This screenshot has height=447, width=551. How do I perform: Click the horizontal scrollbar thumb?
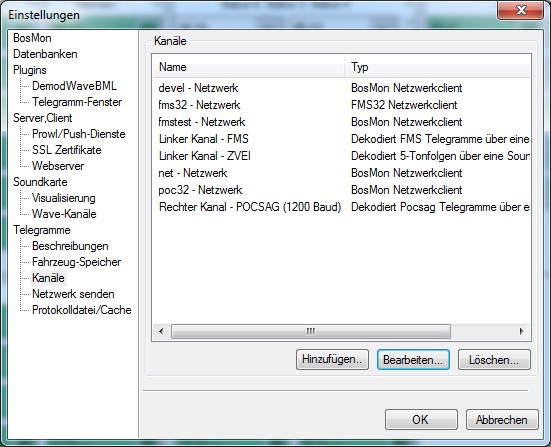coord(311,331)
